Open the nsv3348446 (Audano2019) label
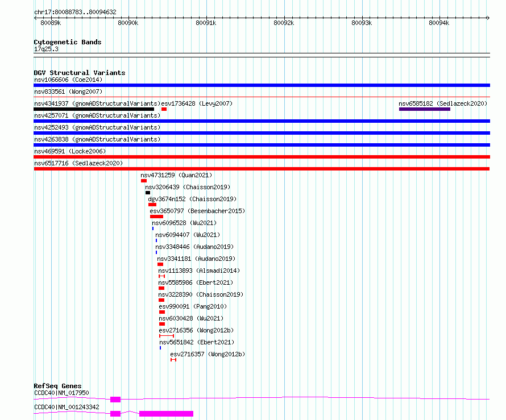 click(x=194, y=247)
